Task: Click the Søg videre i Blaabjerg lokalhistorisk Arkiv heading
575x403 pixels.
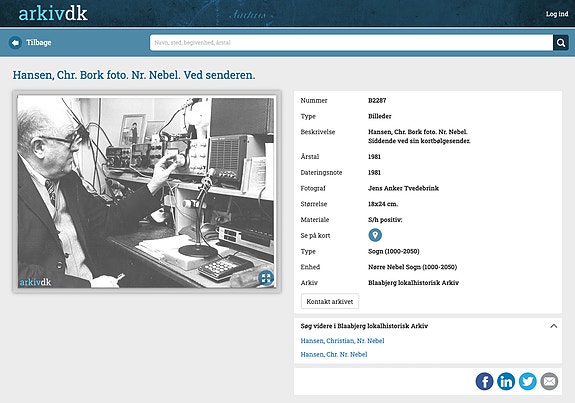Action: [x=364, y=326]
